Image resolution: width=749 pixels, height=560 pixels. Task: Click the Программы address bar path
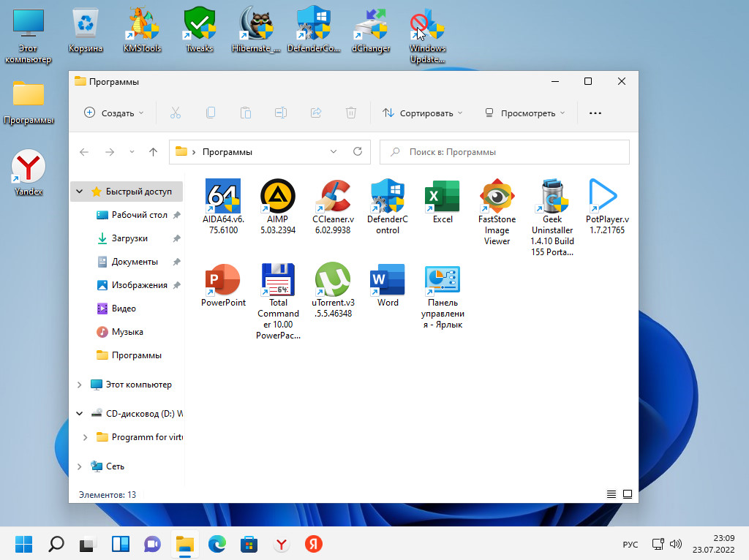point(227,152)
